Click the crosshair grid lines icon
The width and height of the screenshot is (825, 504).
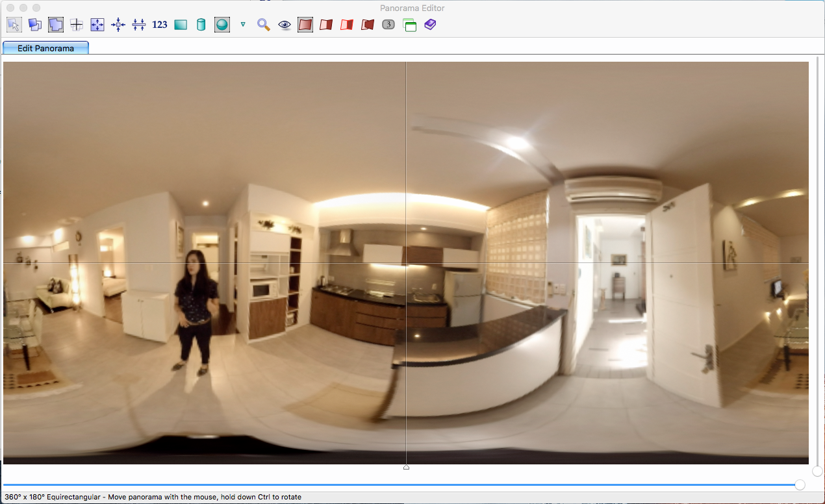point(77,25)
